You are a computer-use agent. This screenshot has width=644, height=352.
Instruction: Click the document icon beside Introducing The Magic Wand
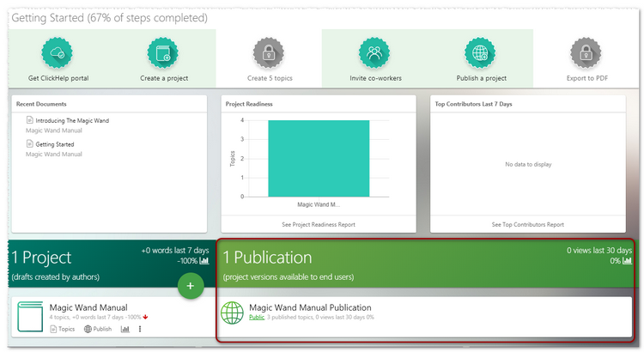click(x=29, y=120)
